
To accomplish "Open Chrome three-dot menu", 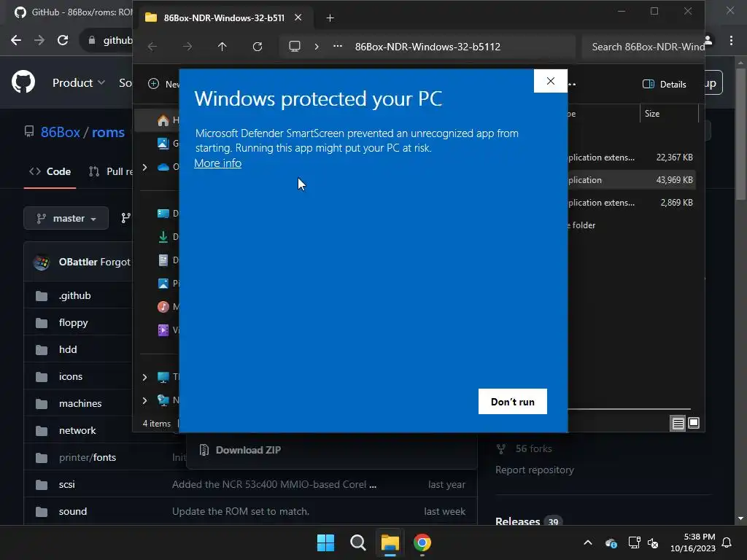I will pos(731,41).
